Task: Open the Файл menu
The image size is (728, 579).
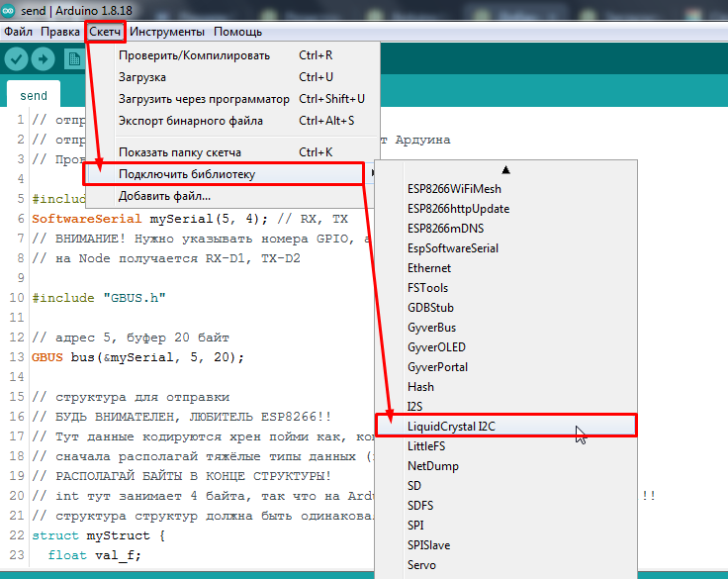Action: (x=18, y=32)
